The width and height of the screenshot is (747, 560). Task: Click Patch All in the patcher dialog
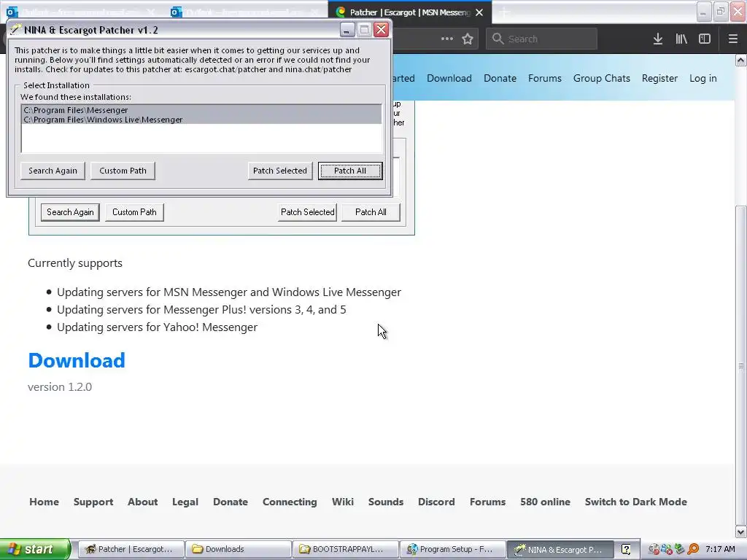click(350, 171)
